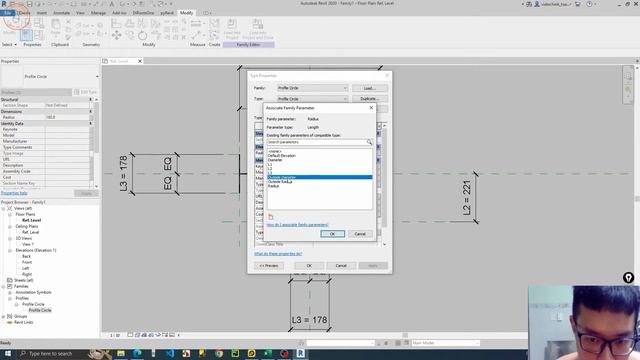The width and height of the screenshot is (640, 360).
Task: Collapse the Elevations (Elevation 1) node
Action: pos(10,250)
